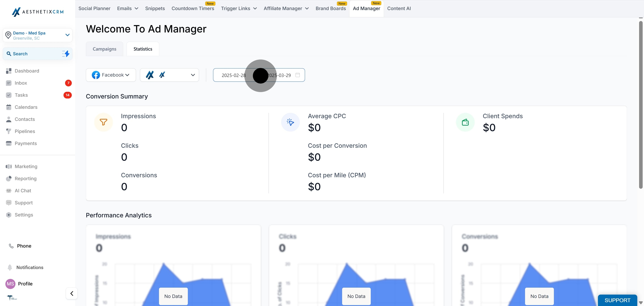This screenshot has width=644, height=306.
Task: Open the Content AI link
Action: point(399,9)
